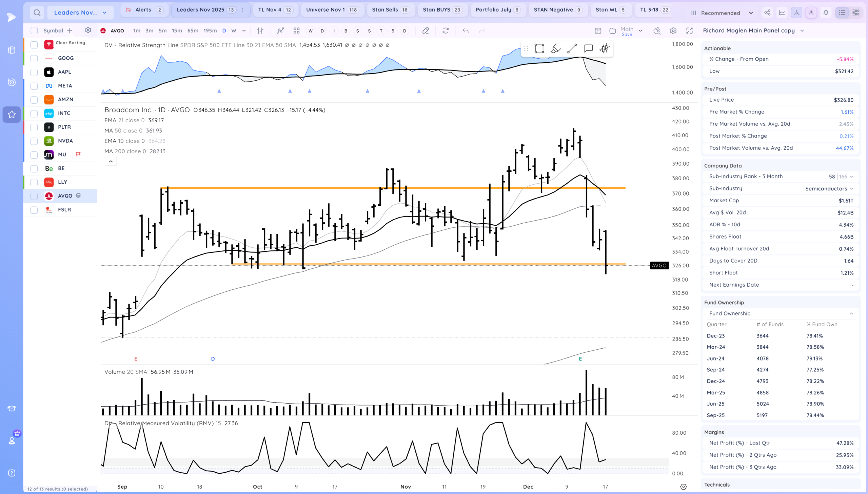Check the NVDA row checkbox

click(x=34, y=141)
